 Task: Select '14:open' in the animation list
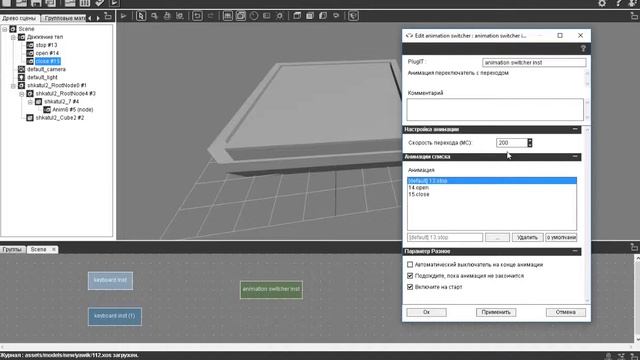tap(492, 188)
